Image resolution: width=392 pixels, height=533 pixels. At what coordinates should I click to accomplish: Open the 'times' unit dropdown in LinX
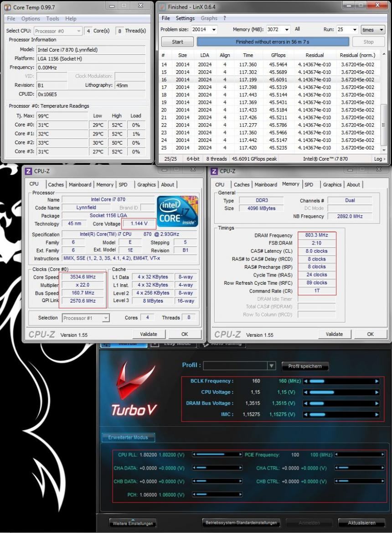point(373,30)
